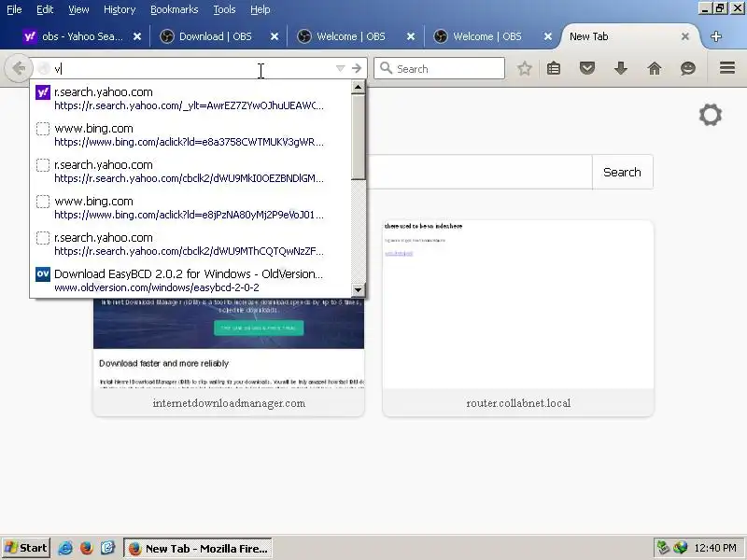This screenshot has height=560, width=747.
Task: Open the Tools menu
Action: pos(224,9)
